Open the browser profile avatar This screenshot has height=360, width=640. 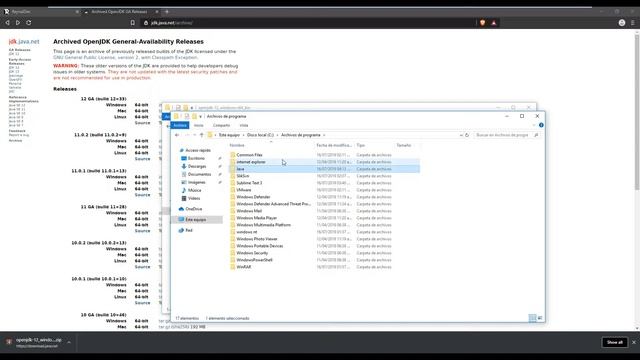coord(622,23)
